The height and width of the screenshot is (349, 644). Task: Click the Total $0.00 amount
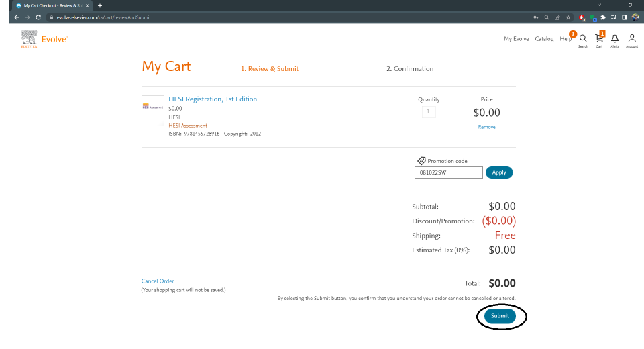pos(502,283)
